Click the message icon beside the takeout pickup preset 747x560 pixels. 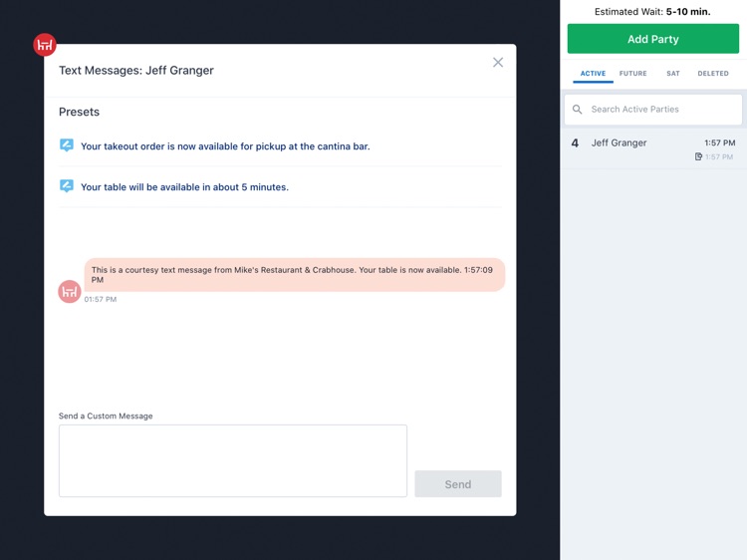[x=67, y=145]
